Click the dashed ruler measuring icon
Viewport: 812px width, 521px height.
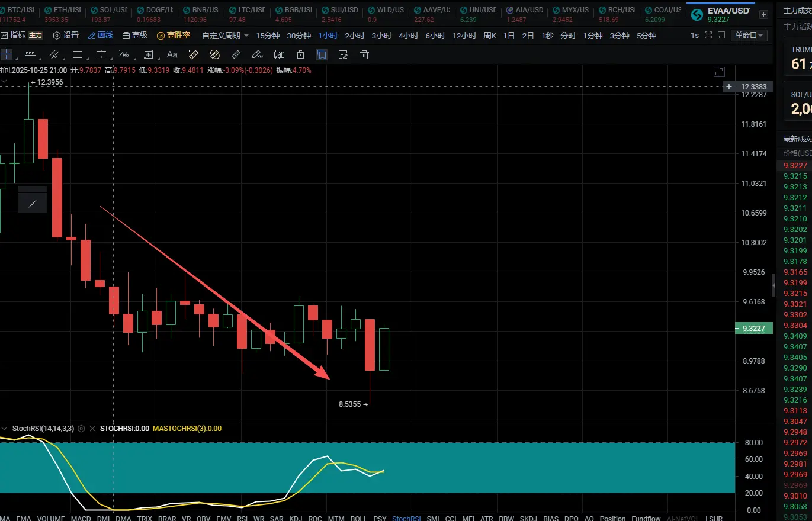pos(194,54)
